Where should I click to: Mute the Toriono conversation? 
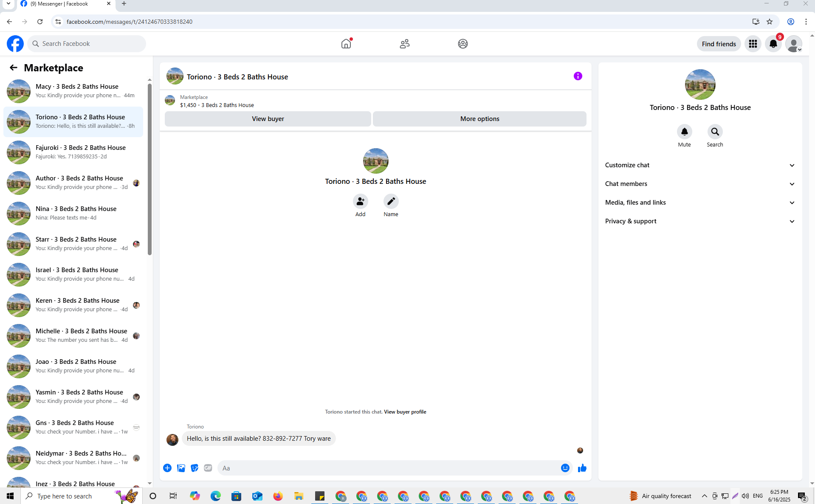(x=684, y=132)
